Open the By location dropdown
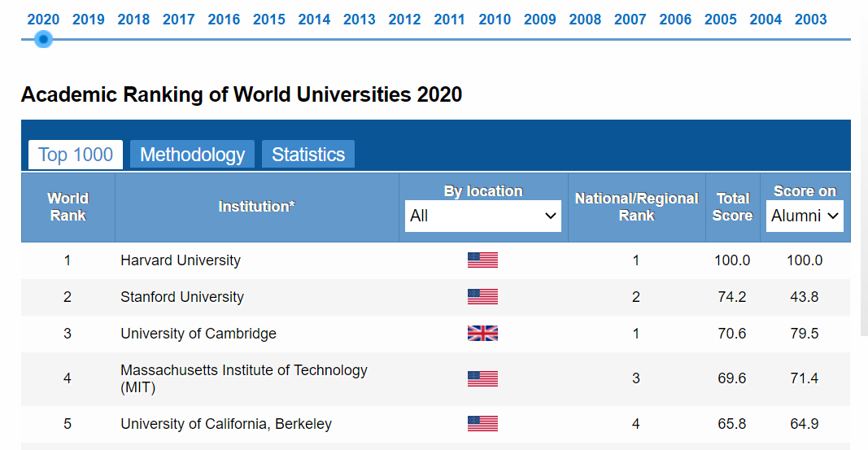This screenshot has height=450, width=868. coord(483,216)
